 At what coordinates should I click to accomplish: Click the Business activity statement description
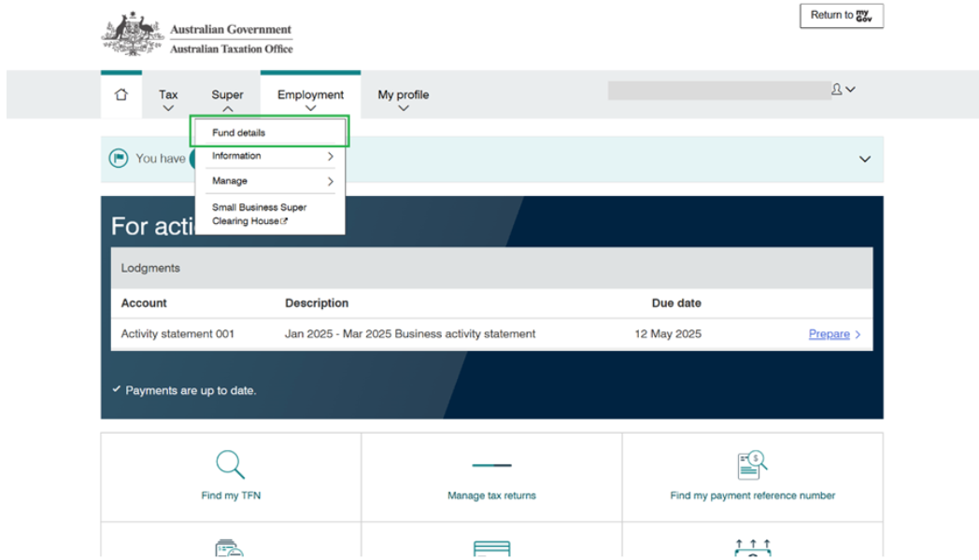(410, 333)
